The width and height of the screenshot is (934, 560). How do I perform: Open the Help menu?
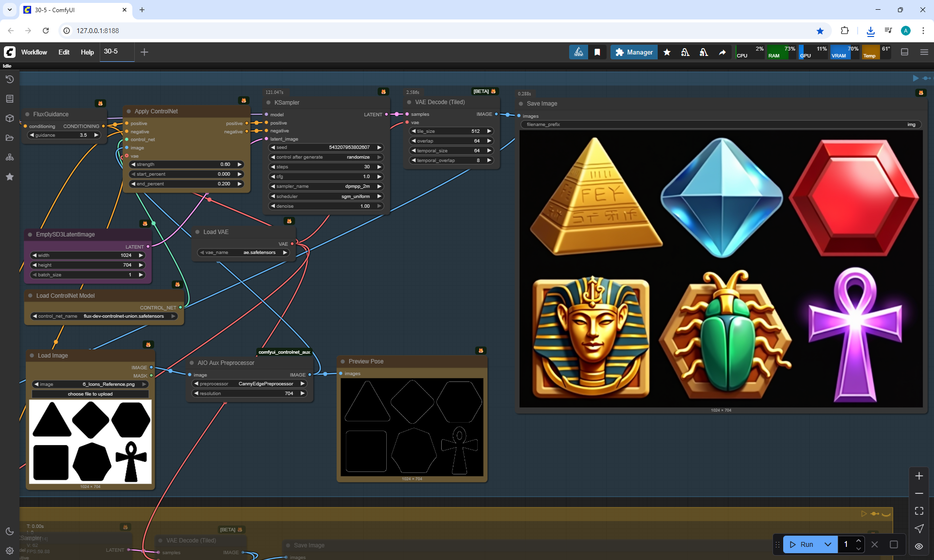point(87,52)
